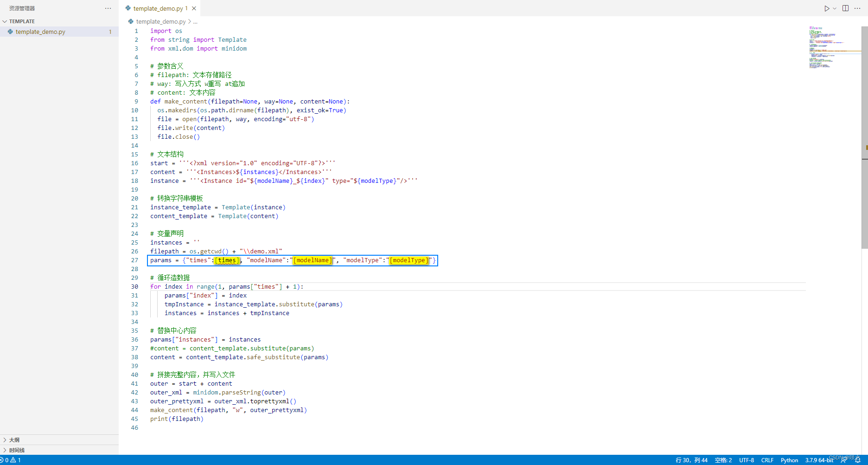Click the cursor position 行 30, 列 44
Screen dimensions: 868x465
(691, 460)
